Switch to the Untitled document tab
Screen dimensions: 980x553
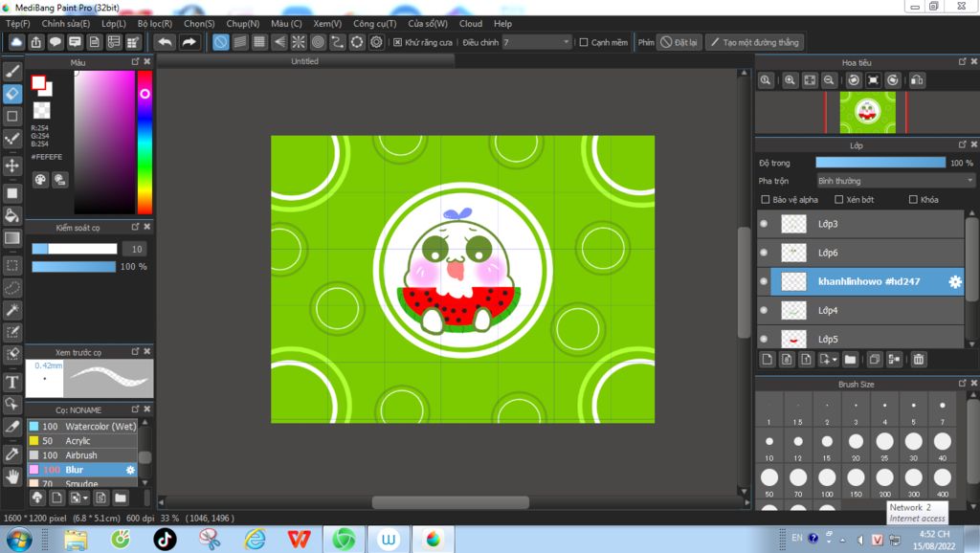coord(305,61)
